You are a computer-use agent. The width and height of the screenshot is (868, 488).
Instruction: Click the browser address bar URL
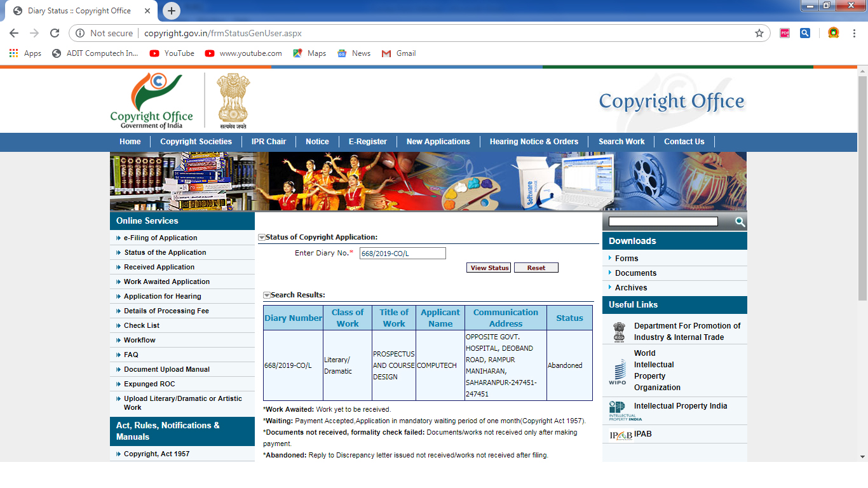[x=223, y=33]
